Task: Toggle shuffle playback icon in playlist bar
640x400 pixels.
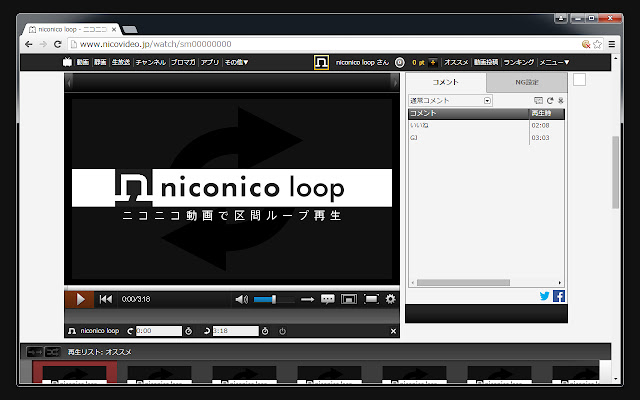Action: tap(52, 351)
